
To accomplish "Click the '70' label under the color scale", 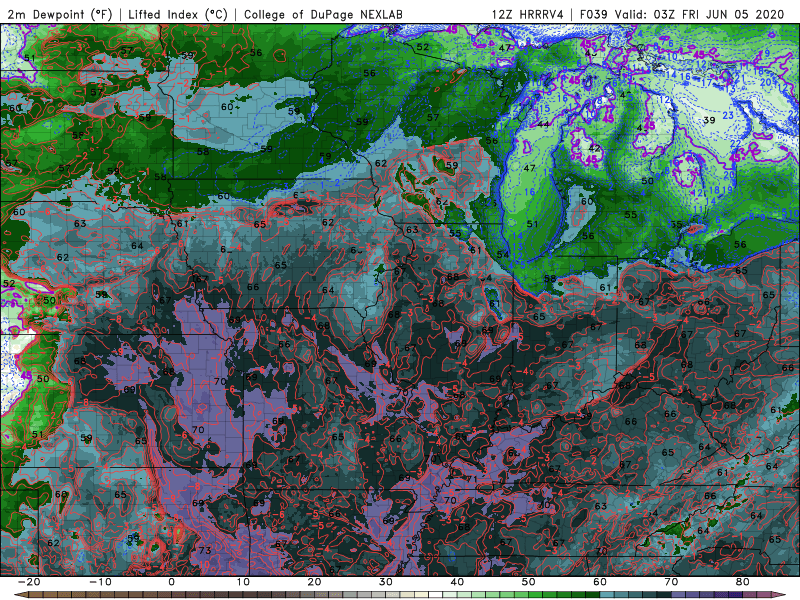I will point(671,582).
